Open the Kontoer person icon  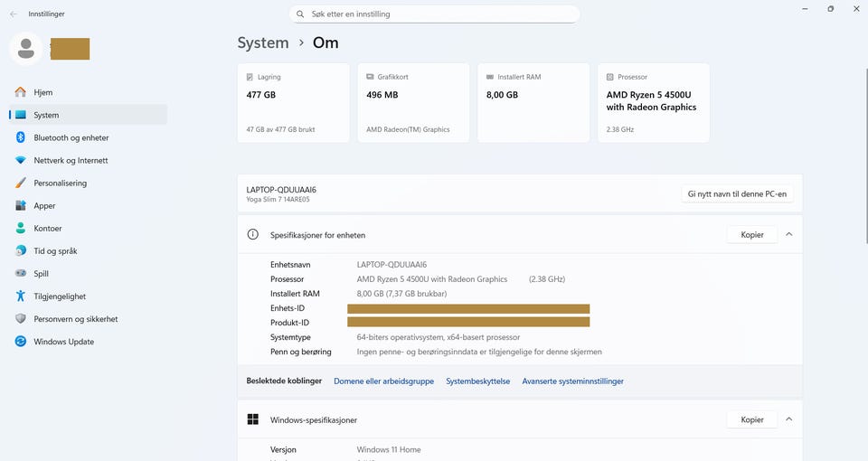point(21,228)
